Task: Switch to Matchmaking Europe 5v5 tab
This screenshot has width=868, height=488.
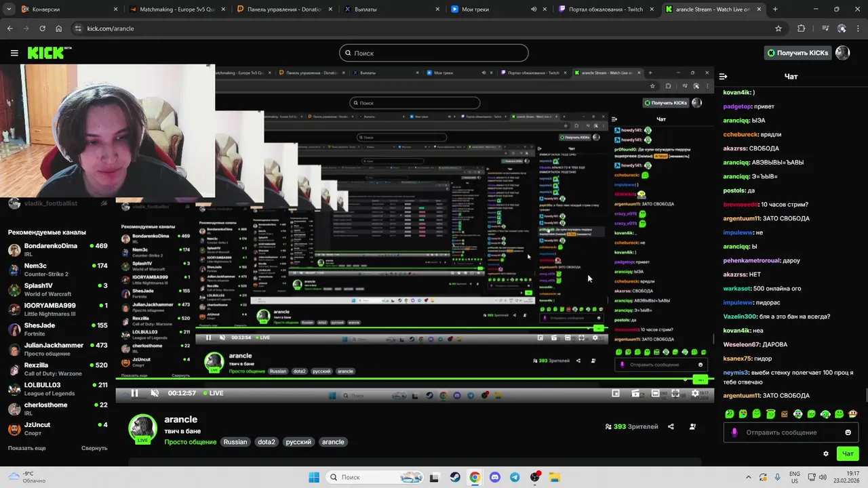Action: pyautogui.click(x=176, y=9)
